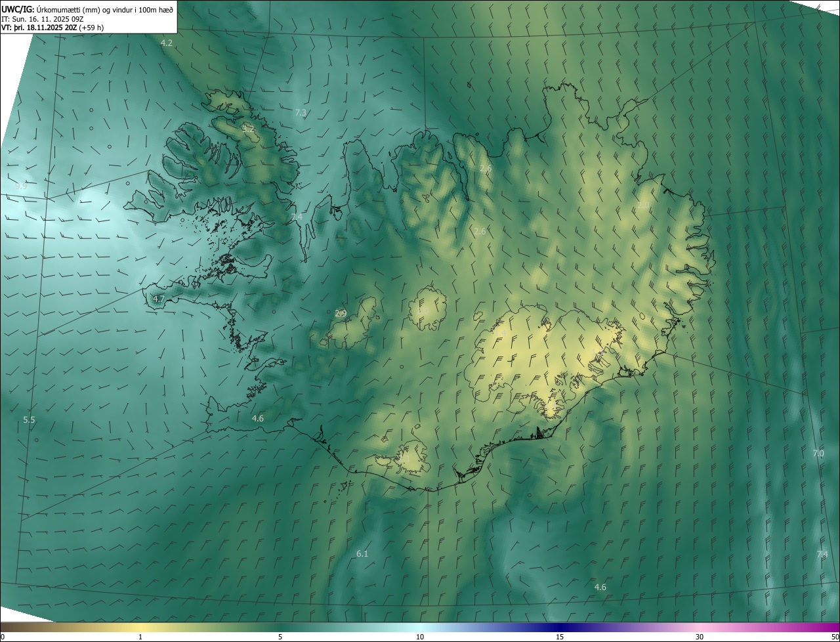
Task: Click the colour scale tick labelled 50
Action: pyautogui.click(x=835, y=637)
